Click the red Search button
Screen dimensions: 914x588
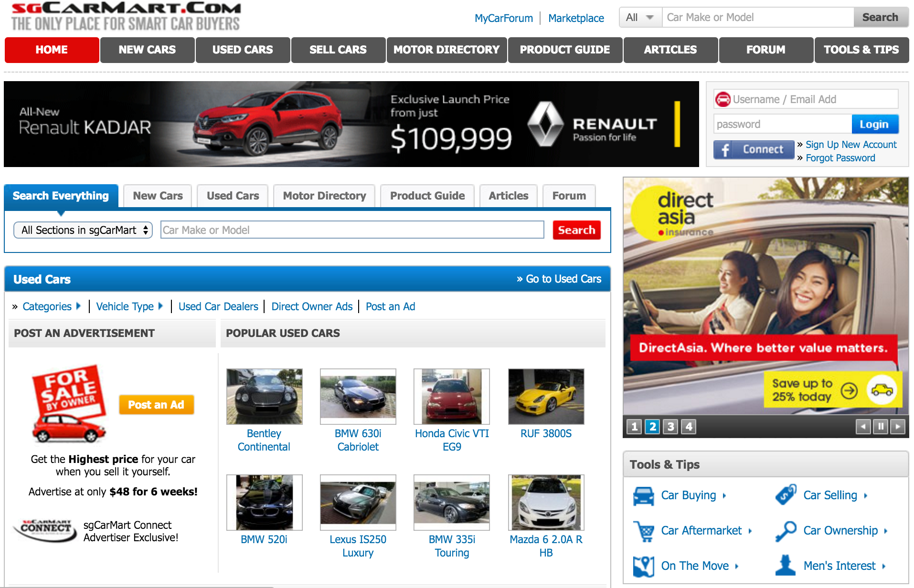pyautogui.click(x=577, y=230)
